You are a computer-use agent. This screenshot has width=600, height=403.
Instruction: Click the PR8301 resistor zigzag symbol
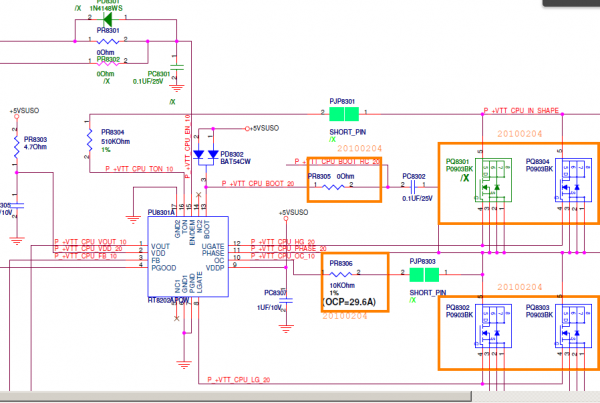(x=108, y=41)
